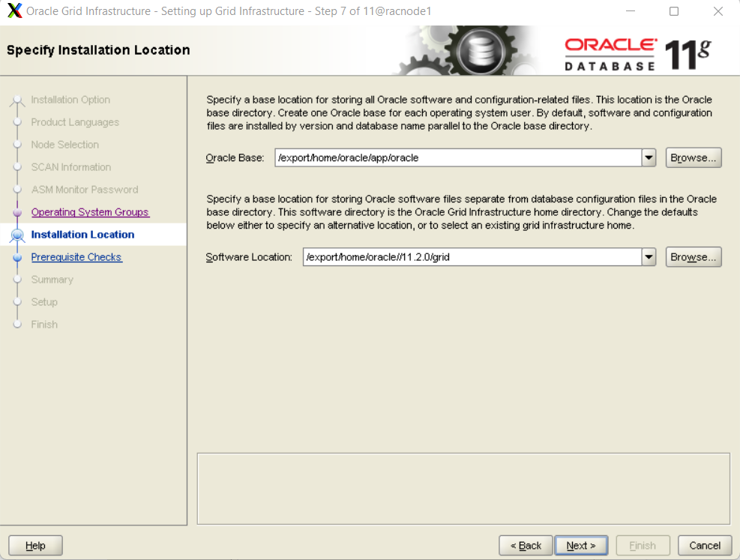Go back with the < Back button

tap(526, 545)
